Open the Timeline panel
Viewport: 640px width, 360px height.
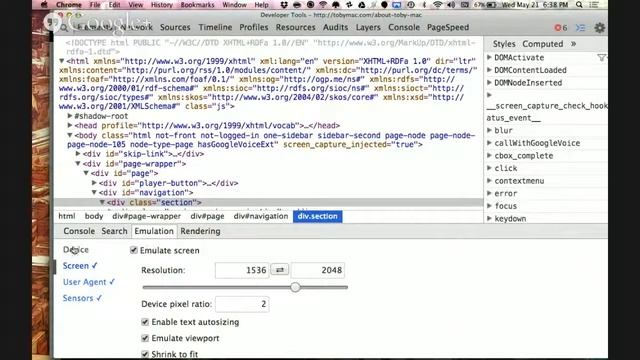coord(215,27)
